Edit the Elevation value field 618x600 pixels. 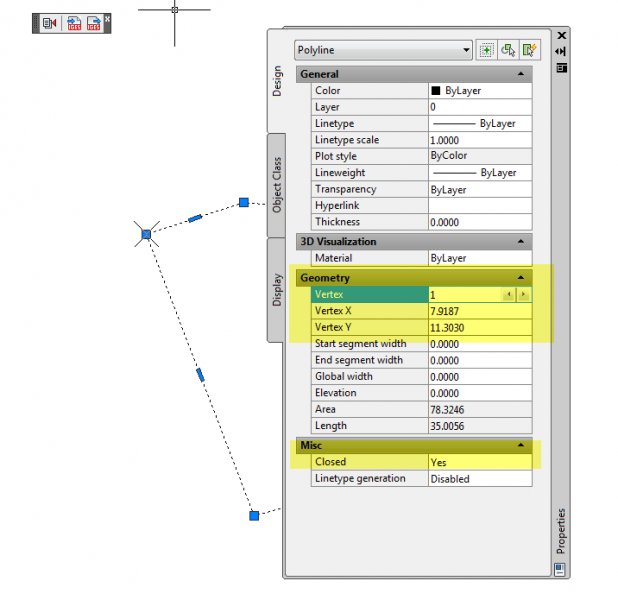480,393
